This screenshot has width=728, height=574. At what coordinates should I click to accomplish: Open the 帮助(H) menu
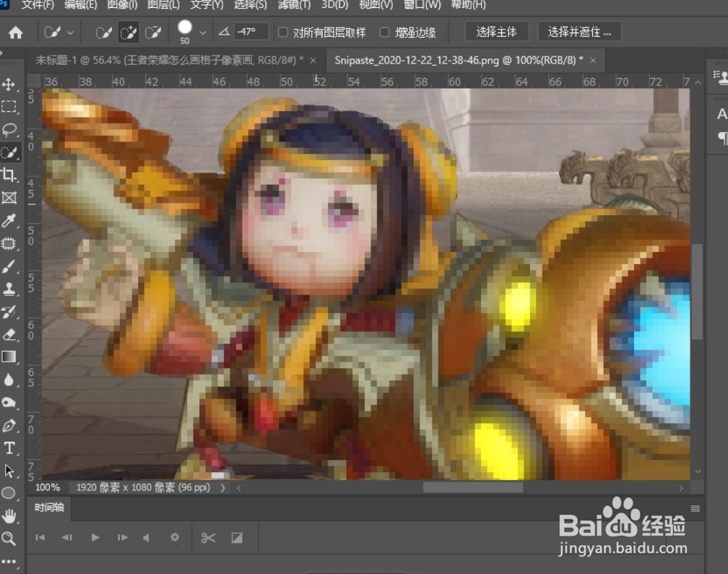pyautogui.click(x=468, y=4)
